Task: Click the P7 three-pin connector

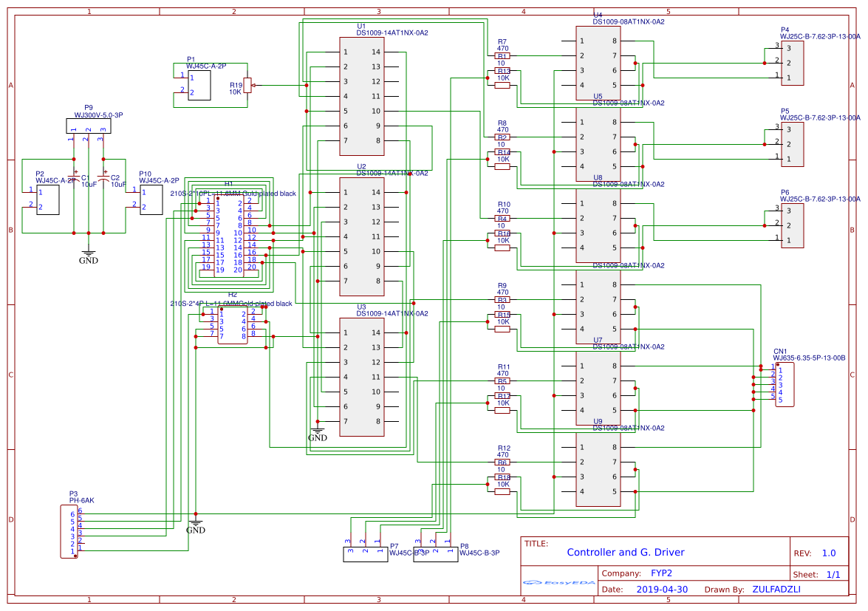Action: [366, 555]
